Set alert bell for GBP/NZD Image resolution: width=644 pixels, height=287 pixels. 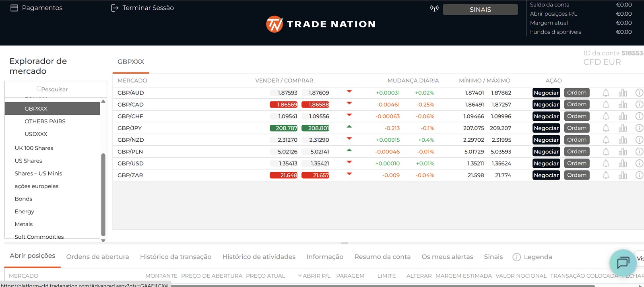point(606,140)
